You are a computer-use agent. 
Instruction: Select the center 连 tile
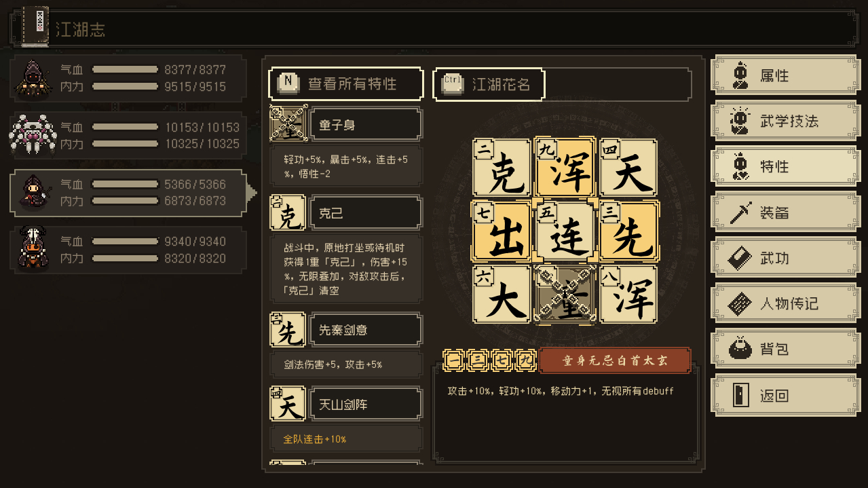tap(565, 231)
